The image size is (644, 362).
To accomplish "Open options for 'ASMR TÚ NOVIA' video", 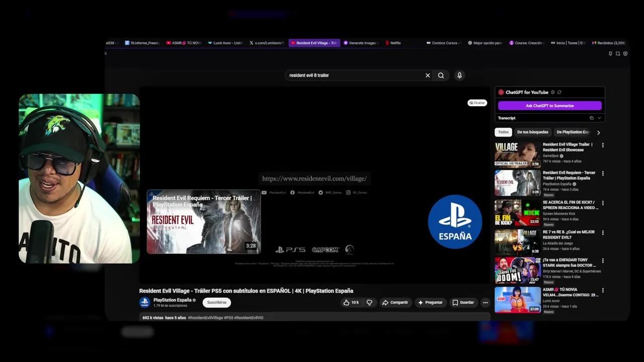I will (603, 290).
